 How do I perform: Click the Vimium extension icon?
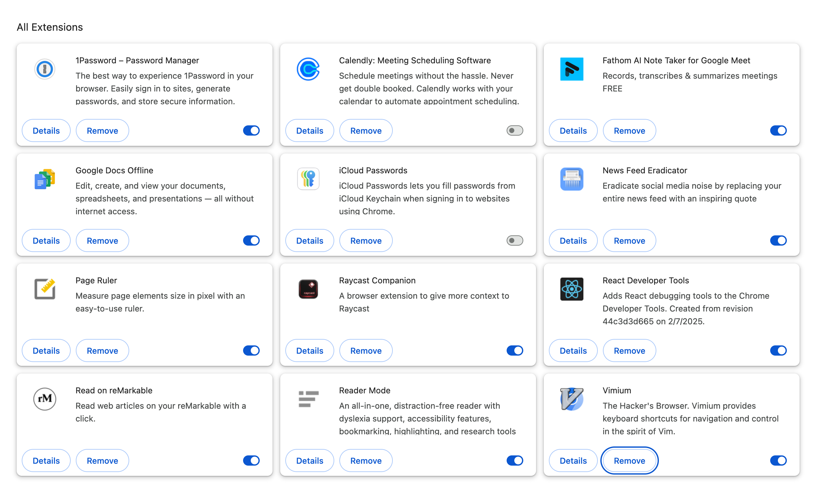click(x=572, y=399)
